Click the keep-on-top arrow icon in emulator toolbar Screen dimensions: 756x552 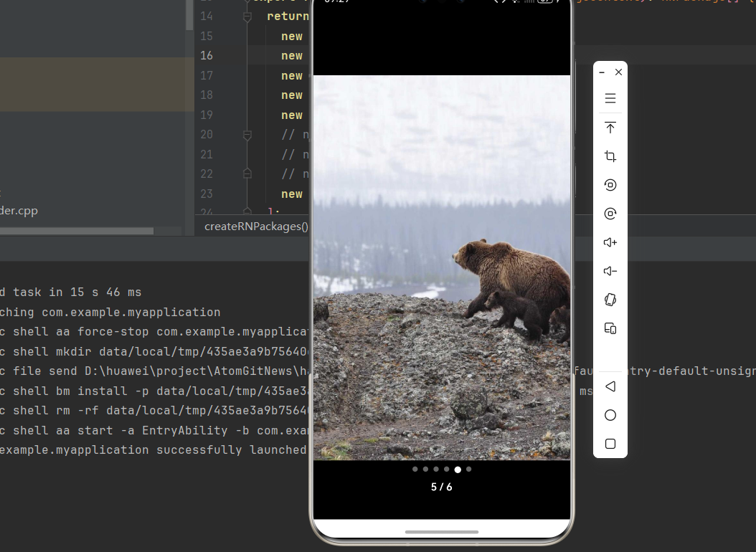(610, 127)
